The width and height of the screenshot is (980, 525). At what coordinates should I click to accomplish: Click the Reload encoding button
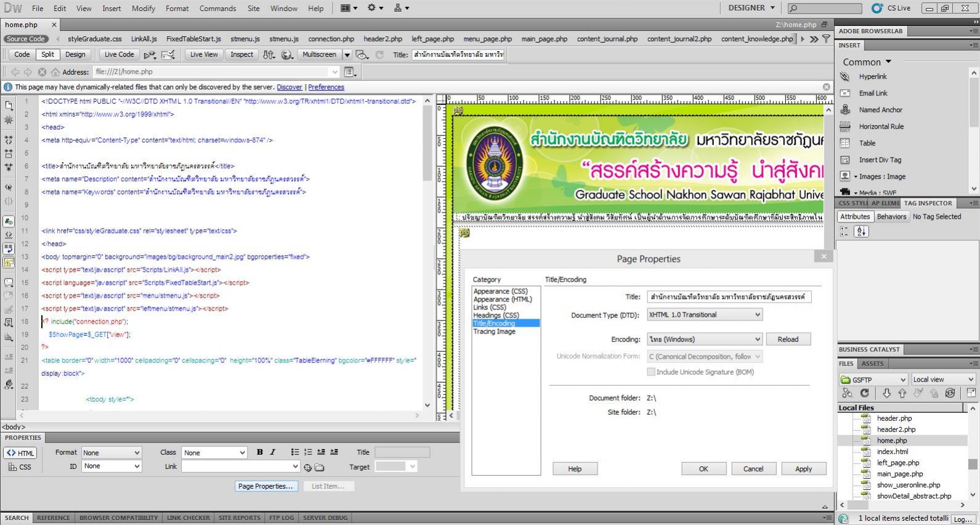click(788, 340)
